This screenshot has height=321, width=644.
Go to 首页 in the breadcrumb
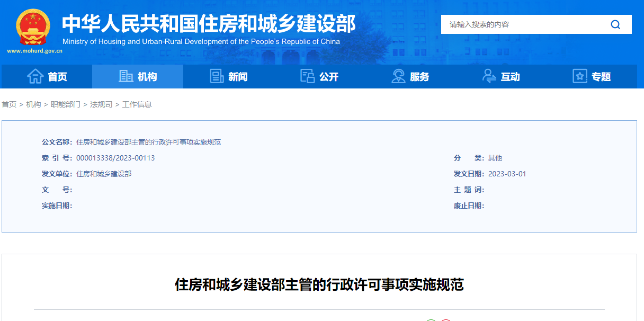9,104
